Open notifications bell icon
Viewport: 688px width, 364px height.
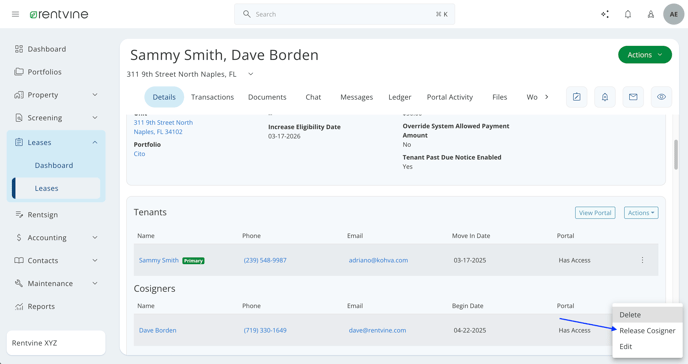coord(628,14)
